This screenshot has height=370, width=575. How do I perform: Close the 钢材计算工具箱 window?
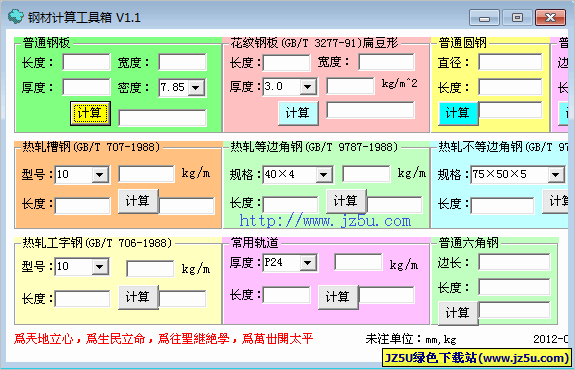coord(550,18)
